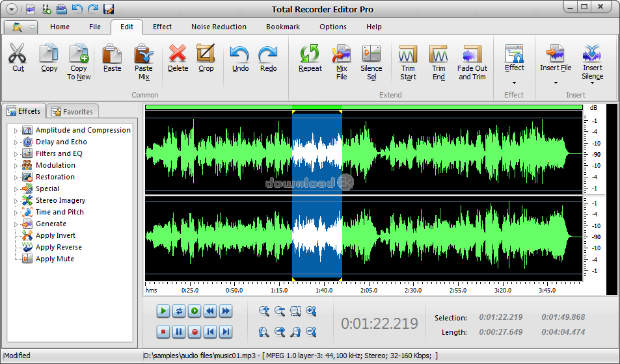Click the quick-access new recording microphone icon
620x364 pixels.
click(x=46, y=8)
